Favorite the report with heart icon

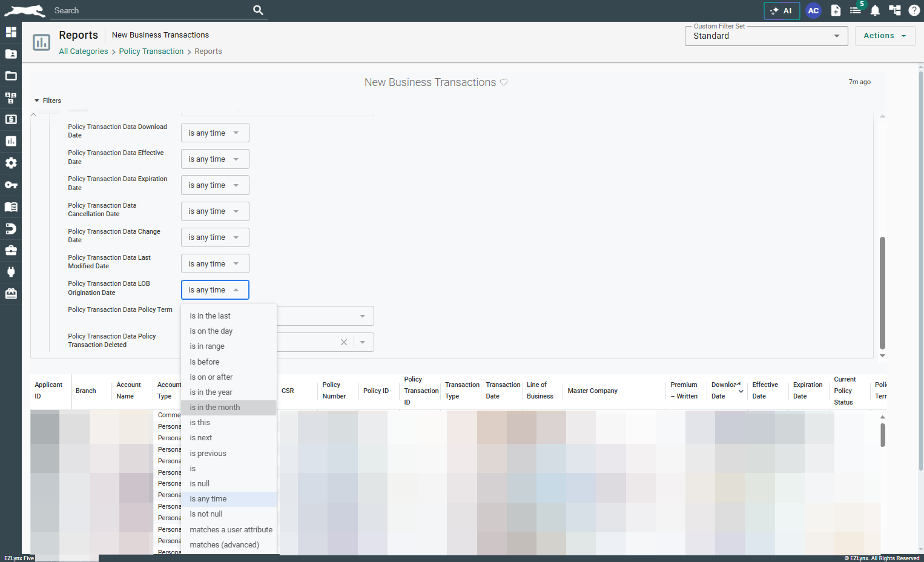[x=504, y=82]
